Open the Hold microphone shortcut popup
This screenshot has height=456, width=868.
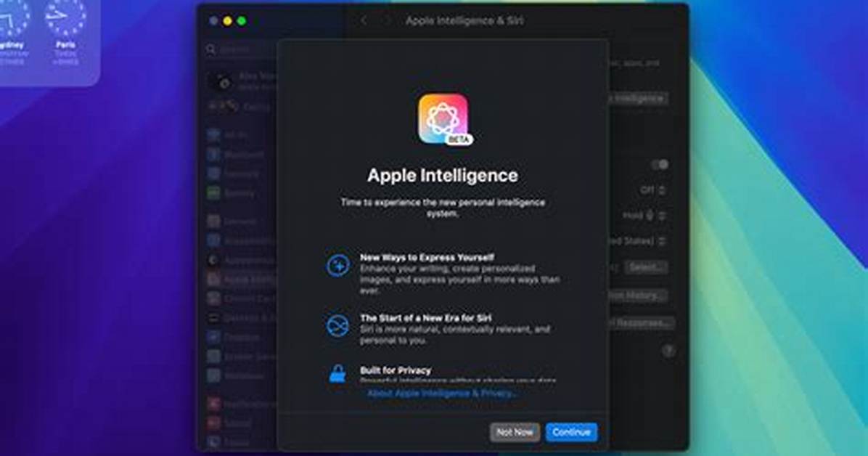click(x=644, y=216)
